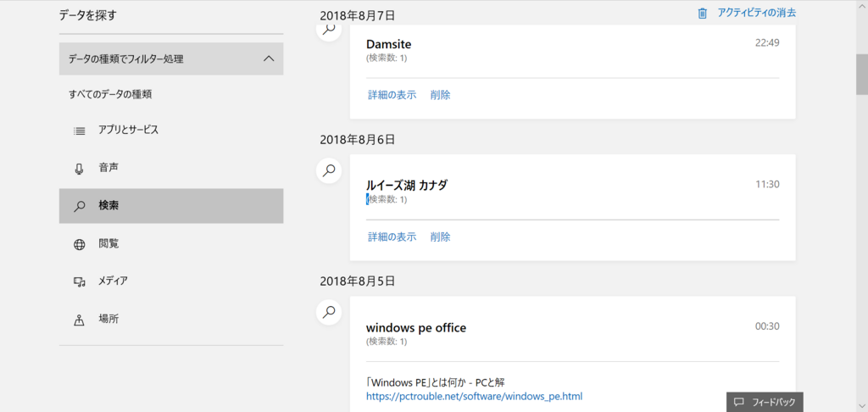Delete the ルイーズ湖 カナダ search entry
868x412 pixels.
pyautogui.click(x=441, y=237)
